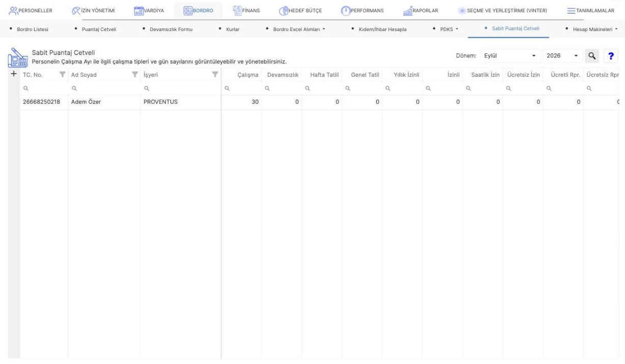The height and width of the screenshot is (364, 625).
Task: Click the TC. No. search filter field
Action: click(x=44, y=88)
